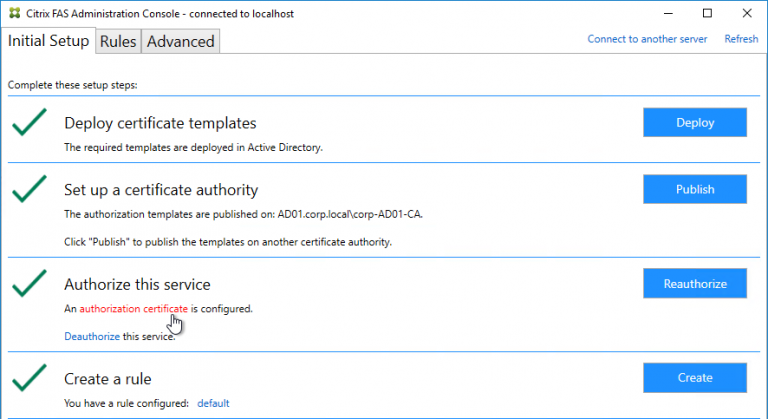This screenshot has height=419, width=768.
Task: Open the Rules tab
Action: (x=118, y=41)
